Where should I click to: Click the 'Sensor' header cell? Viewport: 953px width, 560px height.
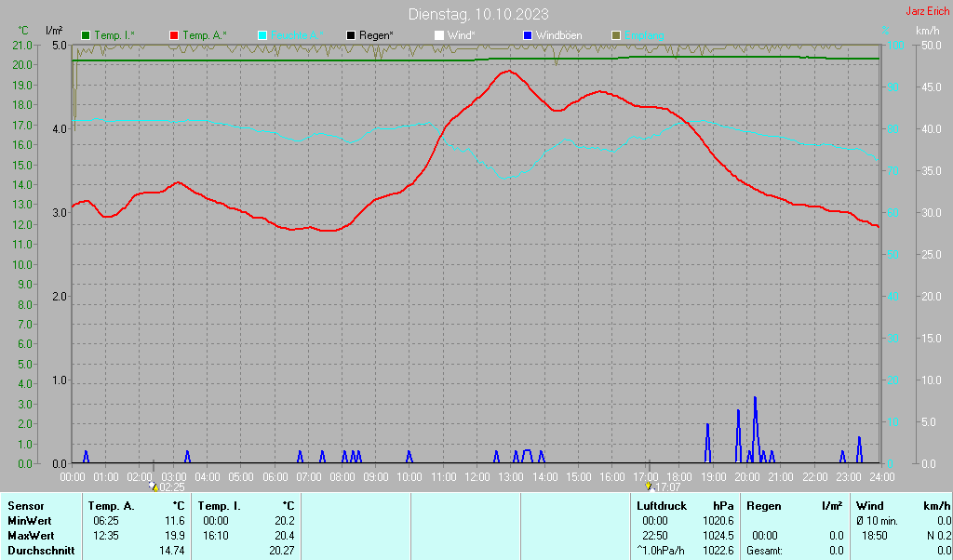point(25,506)
